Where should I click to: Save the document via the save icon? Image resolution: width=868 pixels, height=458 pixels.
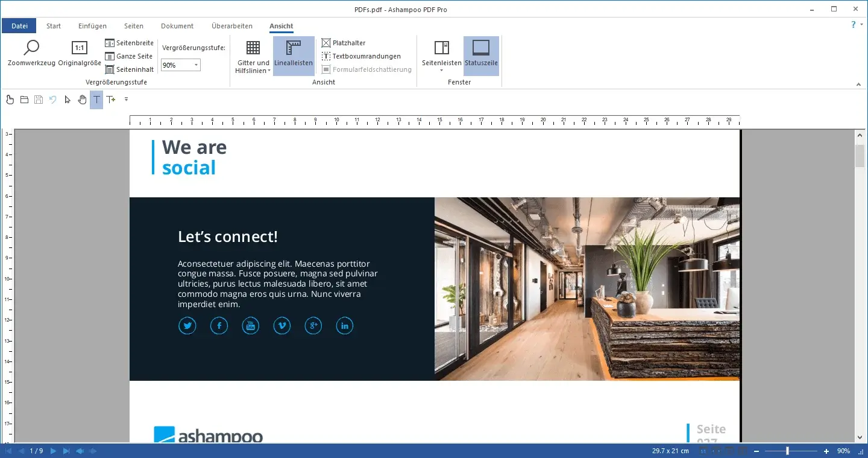[39, 100]
